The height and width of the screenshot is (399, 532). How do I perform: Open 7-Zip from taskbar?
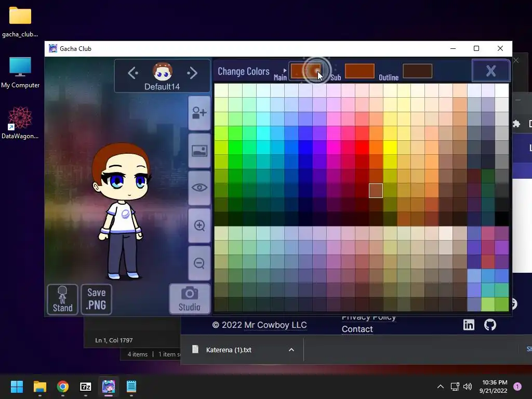click(x=86, y=387)
